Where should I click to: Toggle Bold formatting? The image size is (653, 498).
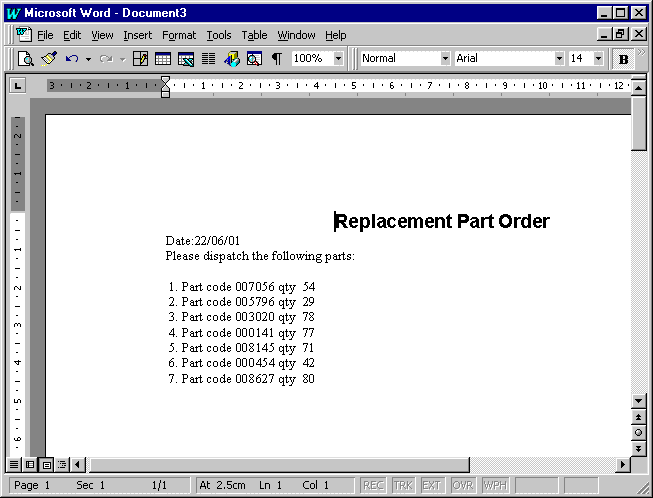point(623,59)
